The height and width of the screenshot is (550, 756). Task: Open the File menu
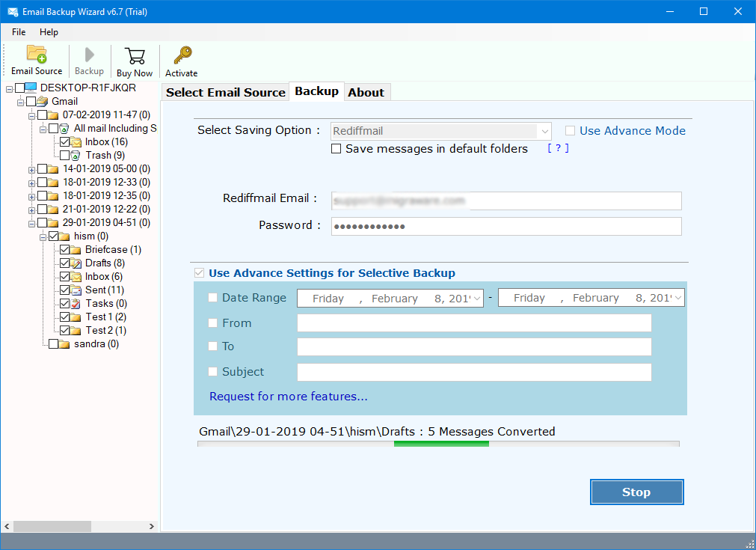(x=19, y=32)
